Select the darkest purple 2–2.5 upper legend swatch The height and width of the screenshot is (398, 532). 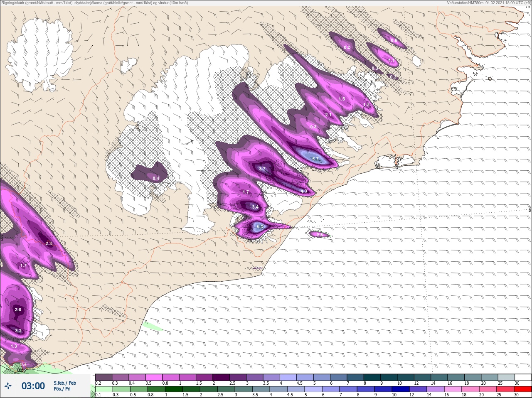click(x=222, y=377)
